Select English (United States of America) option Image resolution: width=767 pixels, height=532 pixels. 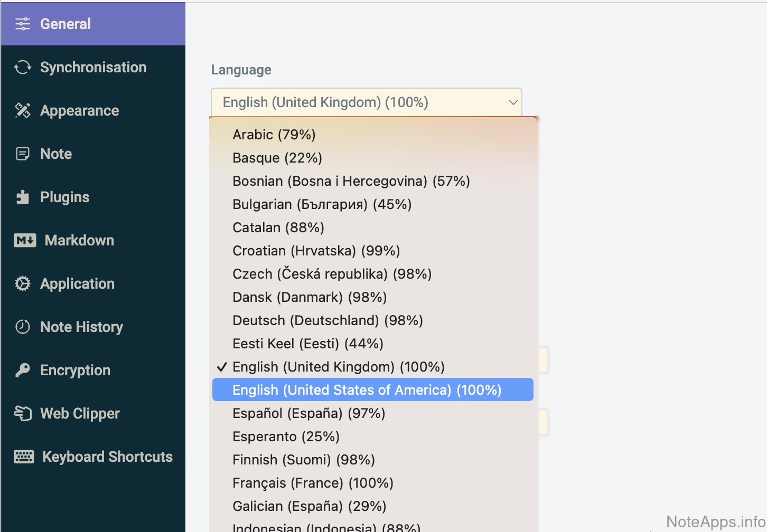367,390
